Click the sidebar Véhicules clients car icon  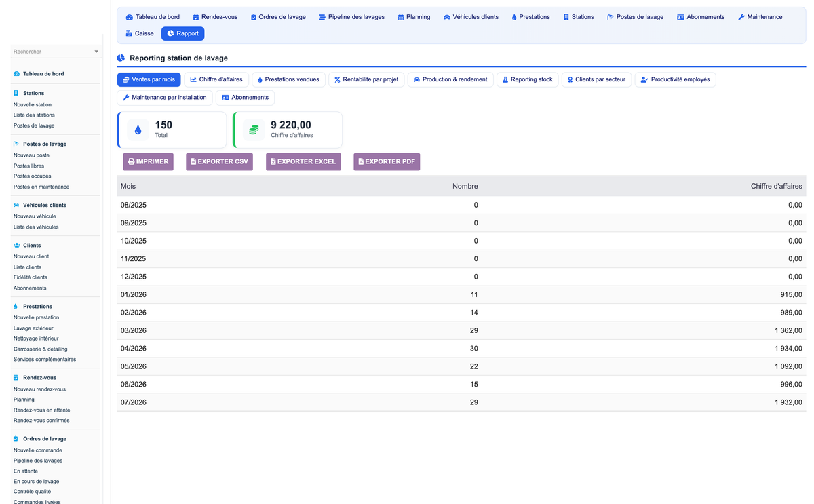point(16,205)
